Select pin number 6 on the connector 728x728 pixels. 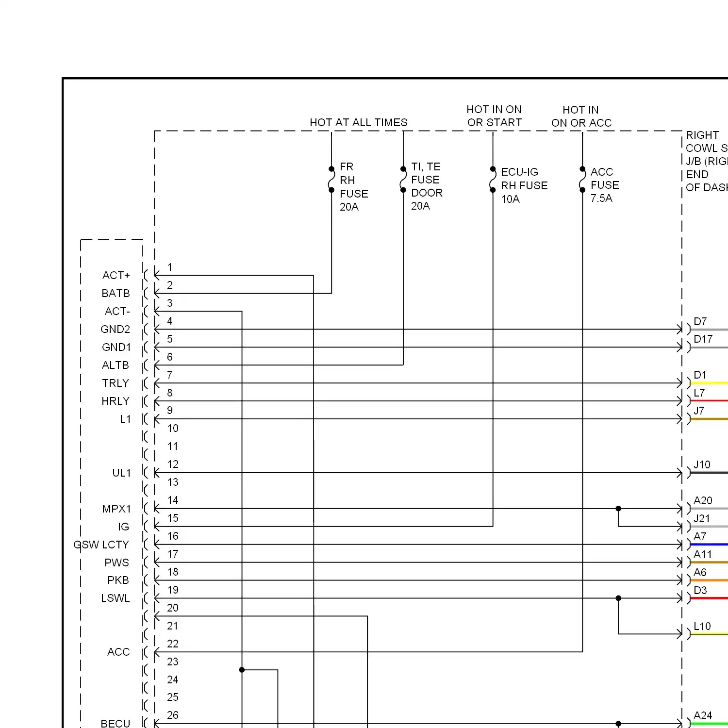(170, 357)
